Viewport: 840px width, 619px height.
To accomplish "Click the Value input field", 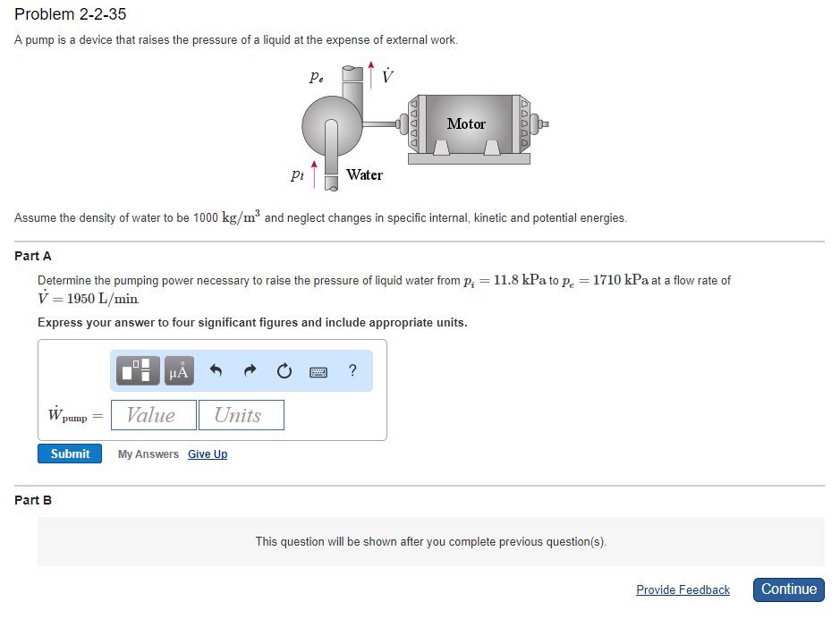I will click(x=153, y=414).
